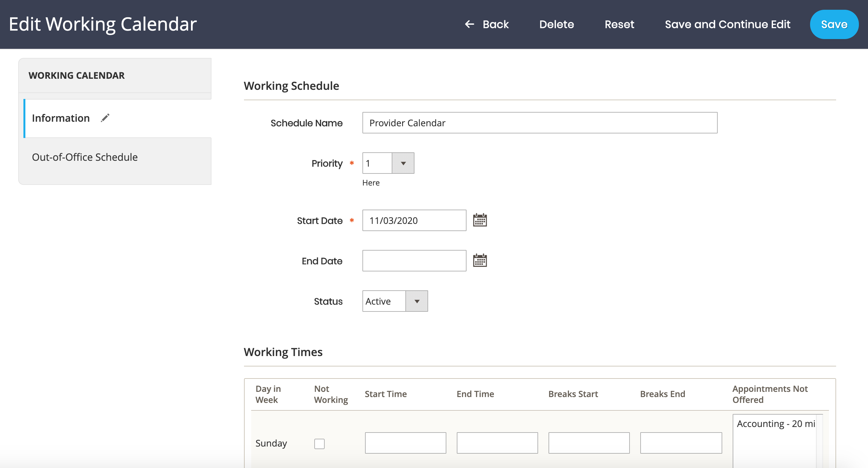Click the 'Day in Week' column header

click(268, 394)
